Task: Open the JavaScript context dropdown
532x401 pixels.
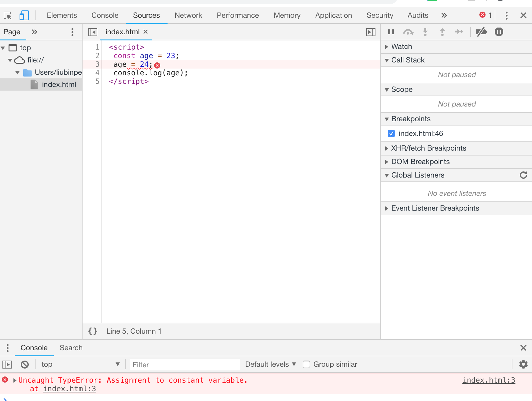Action: [80, 364]
